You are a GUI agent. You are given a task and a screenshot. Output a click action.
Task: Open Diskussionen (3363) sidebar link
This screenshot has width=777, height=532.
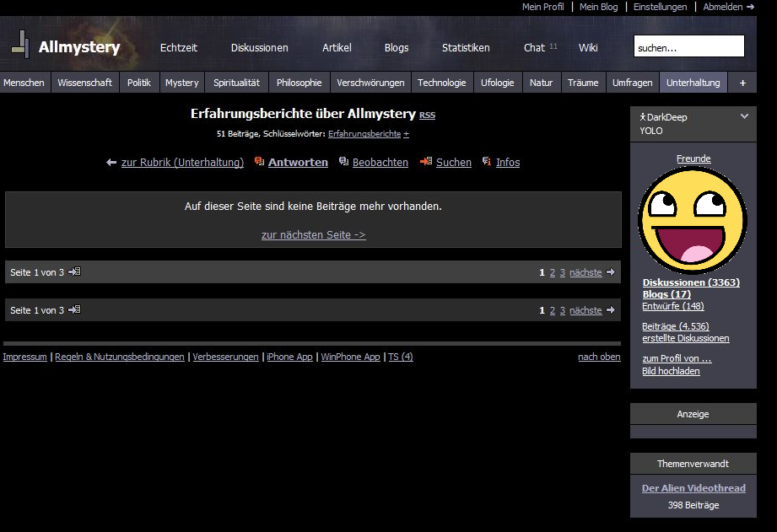click(691, 282)
